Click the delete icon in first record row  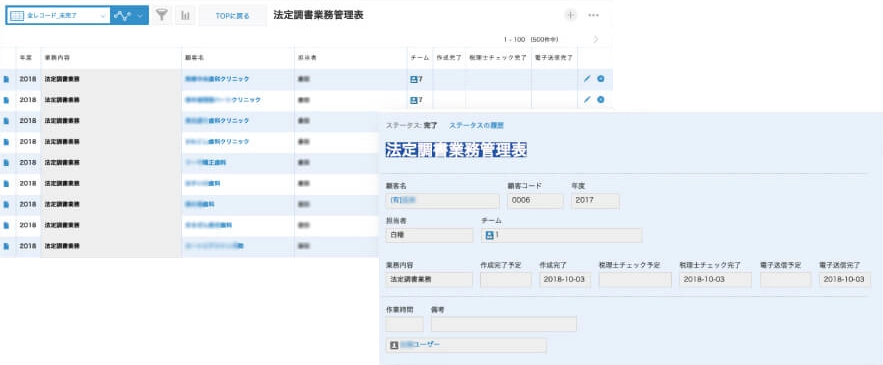tap(601, 79)
